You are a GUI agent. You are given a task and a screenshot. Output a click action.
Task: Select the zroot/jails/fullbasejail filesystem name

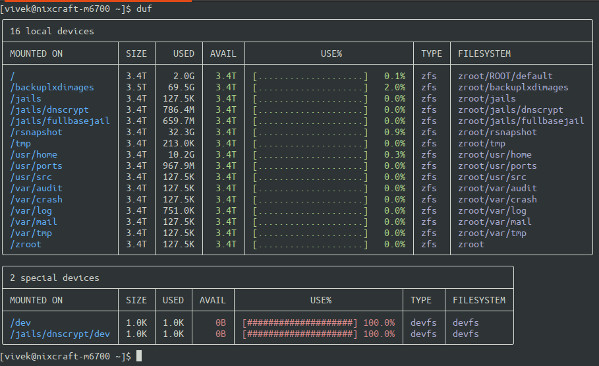pos(521,121)
